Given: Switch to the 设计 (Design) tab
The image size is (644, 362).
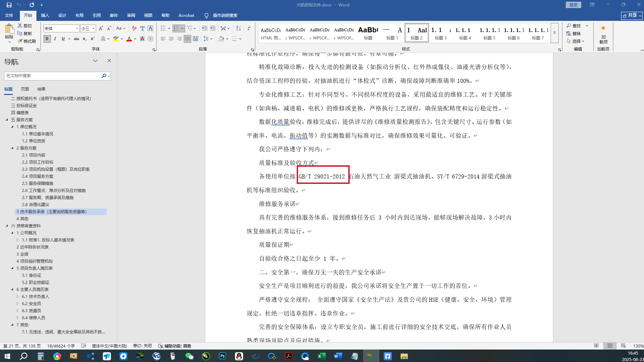Looking at the screenshot, I should [62, 15].
